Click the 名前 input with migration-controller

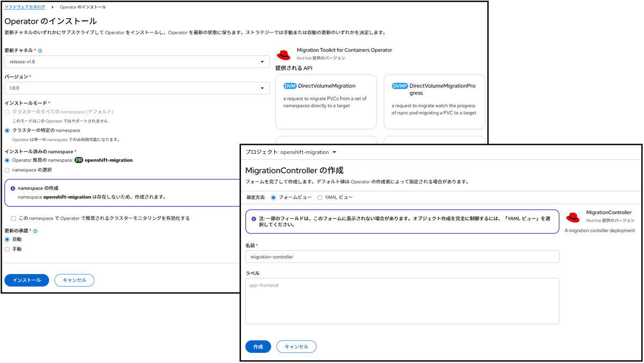[x=402, y=257]
